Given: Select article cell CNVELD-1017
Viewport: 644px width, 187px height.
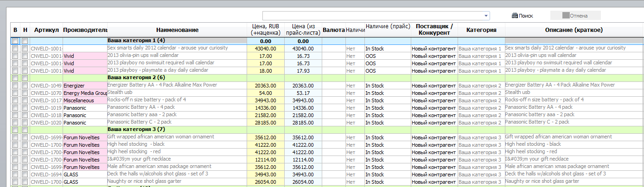Looking at the screenshot, I should (x=46, y=100).
